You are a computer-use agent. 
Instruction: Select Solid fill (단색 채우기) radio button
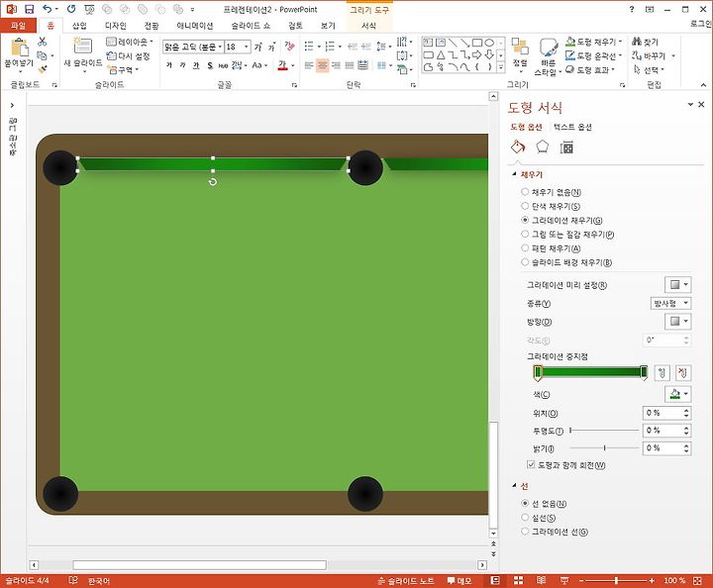pos(525,206)
